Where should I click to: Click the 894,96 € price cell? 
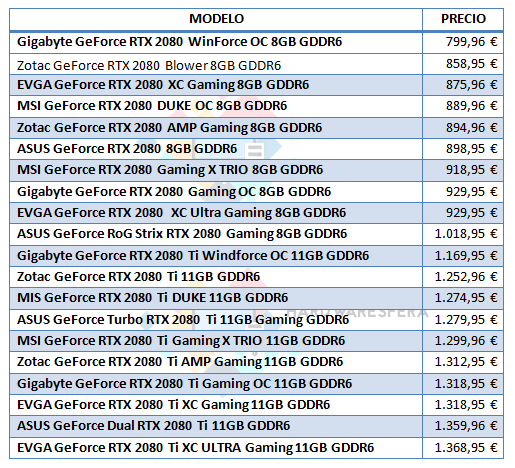pos(463,128)
